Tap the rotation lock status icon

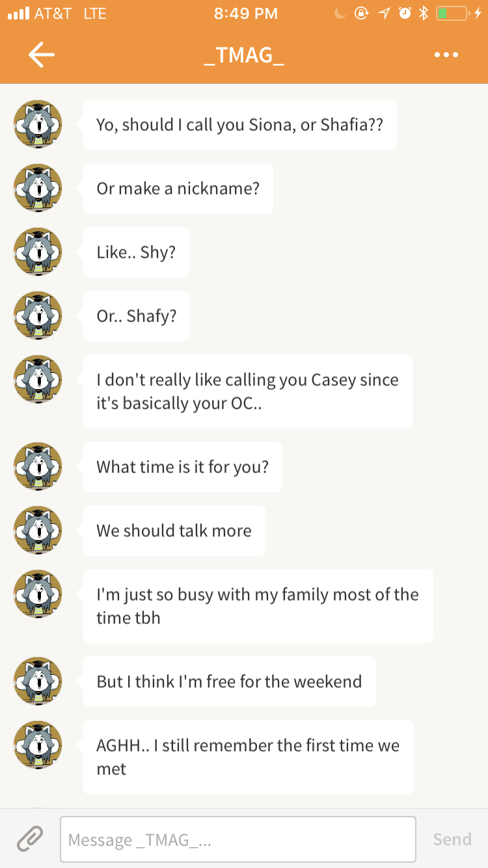(x=361, y=13)
